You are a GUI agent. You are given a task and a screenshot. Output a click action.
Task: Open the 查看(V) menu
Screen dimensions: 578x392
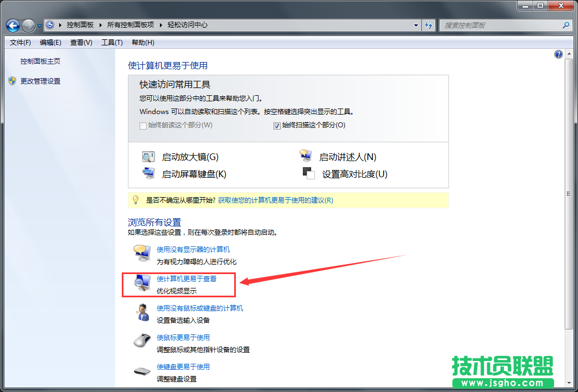[80, 42]
